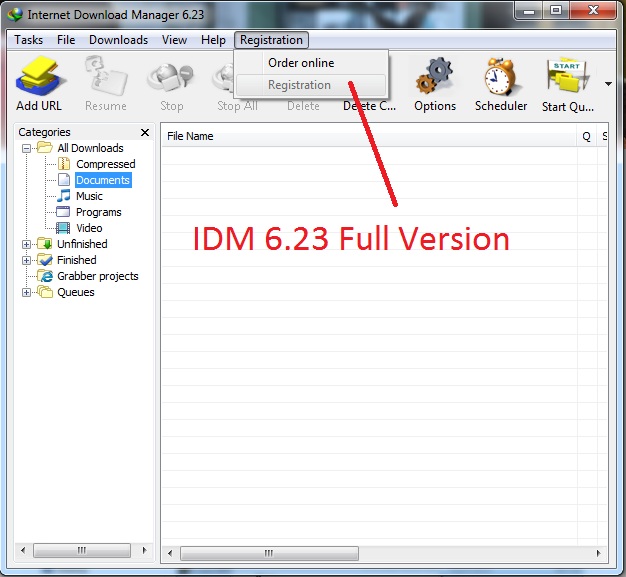The image size is (626, 577).
Task: Expand the Unfinished tree node
Action: (26, 244)
